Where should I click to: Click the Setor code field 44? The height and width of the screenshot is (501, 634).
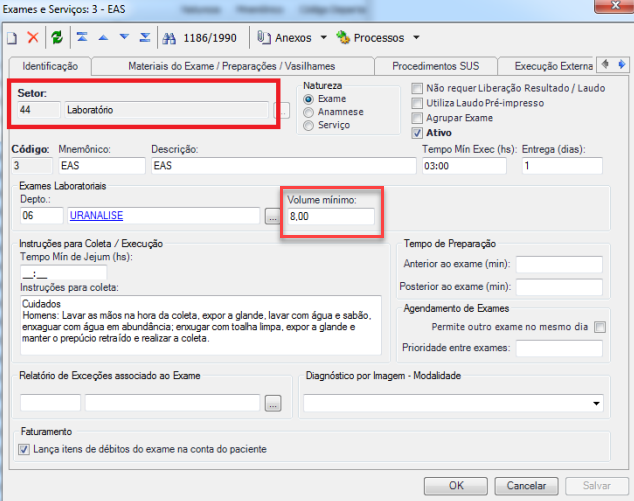coord(39,110)
